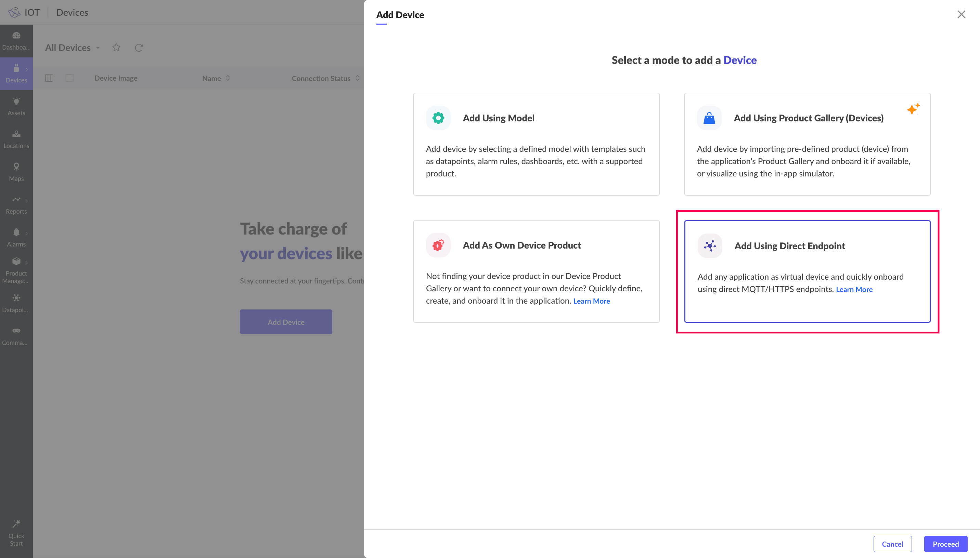Open the Maps pin icon
980x558 pixels.
(x=16, y=167)
